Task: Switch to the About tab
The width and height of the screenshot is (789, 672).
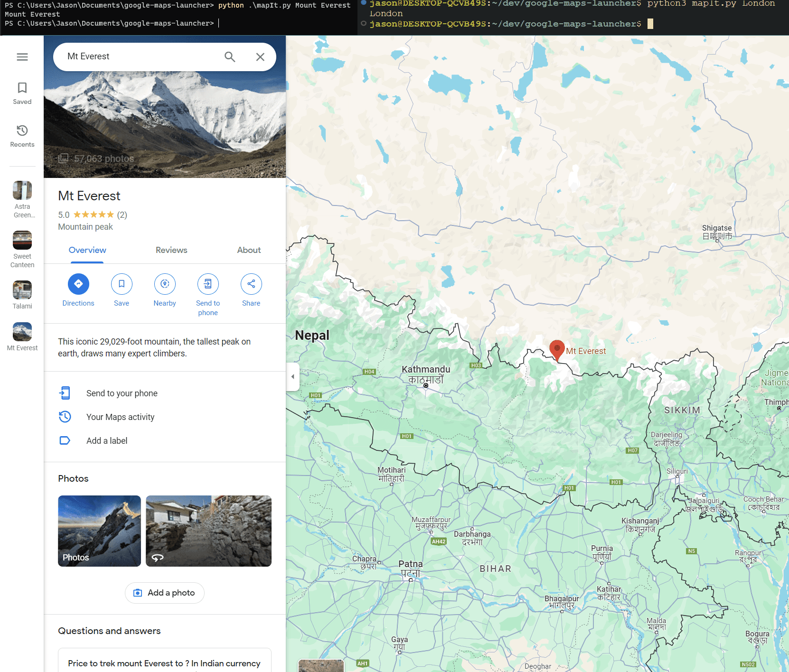Action: click(249, 250)
